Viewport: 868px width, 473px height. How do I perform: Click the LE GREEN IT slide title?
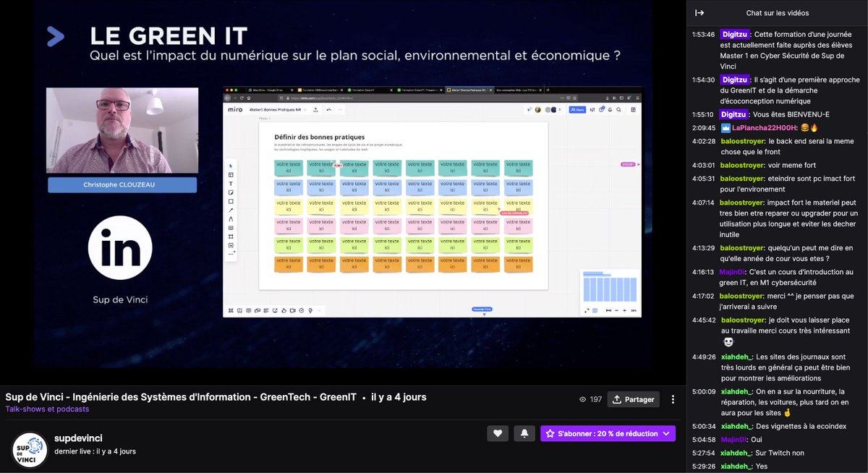(x=168, y=35)
